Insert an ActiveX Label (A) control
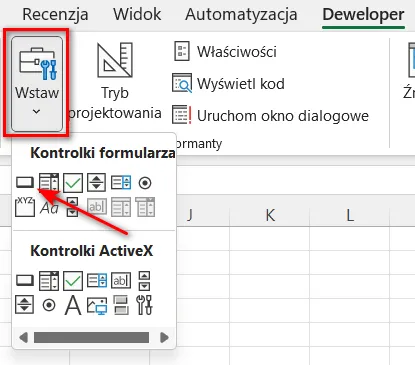Screen dimensions: 415x365 click(73, 305)
